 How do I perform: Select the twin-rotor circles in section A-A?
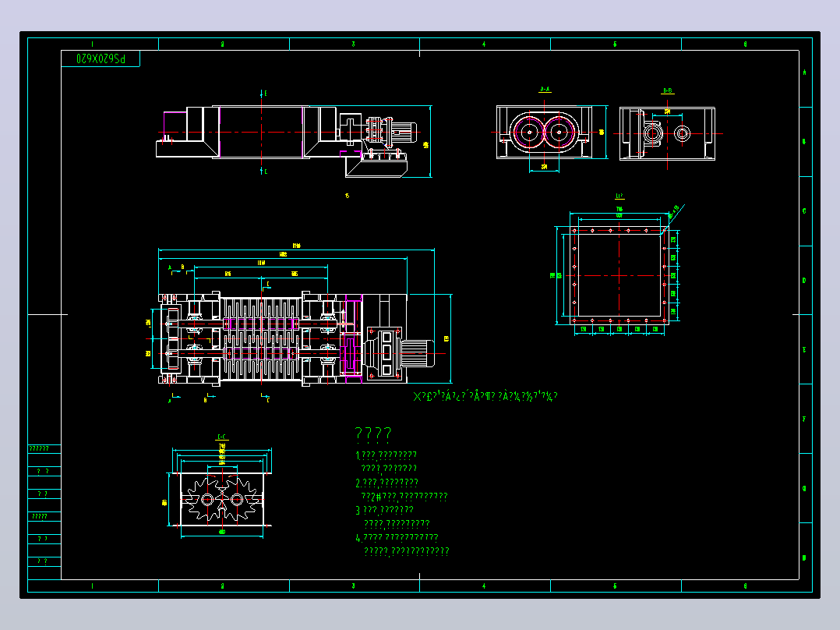[544, 132]
